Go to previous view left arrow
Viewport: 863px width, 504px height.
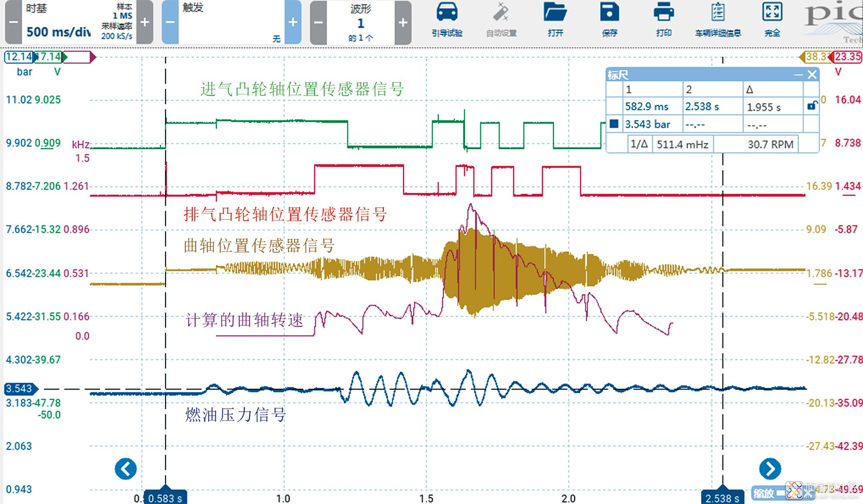(126, 469)
